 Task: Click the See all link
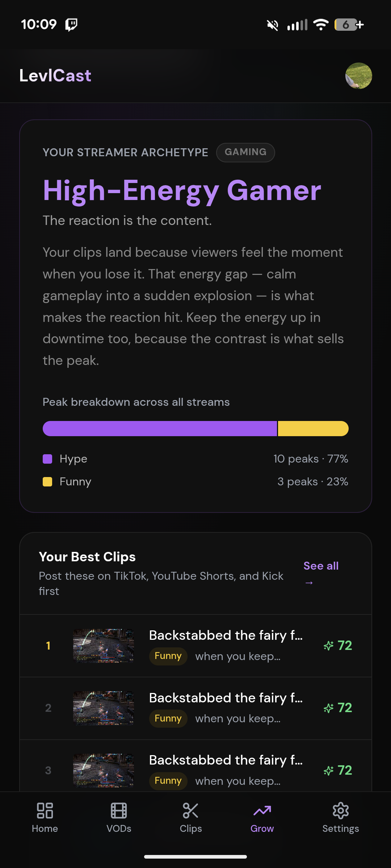click(x=321, y=566)
